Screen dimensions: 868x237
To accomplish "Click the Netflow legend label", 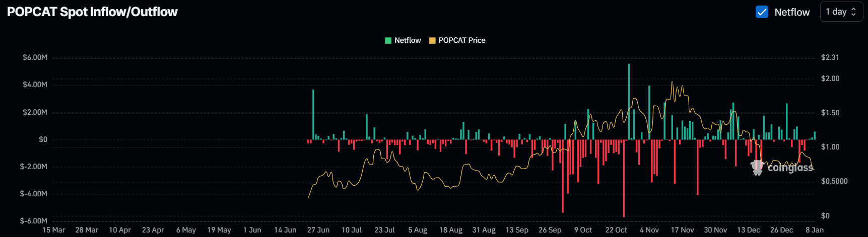I will (408, 40).
